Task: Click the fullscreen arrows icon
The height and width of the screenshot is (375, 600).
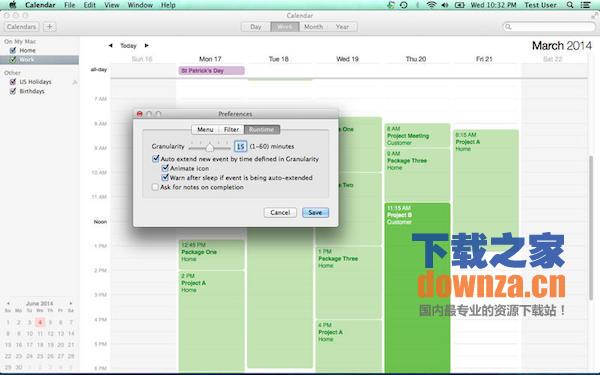Action: (x=595, y=15)
